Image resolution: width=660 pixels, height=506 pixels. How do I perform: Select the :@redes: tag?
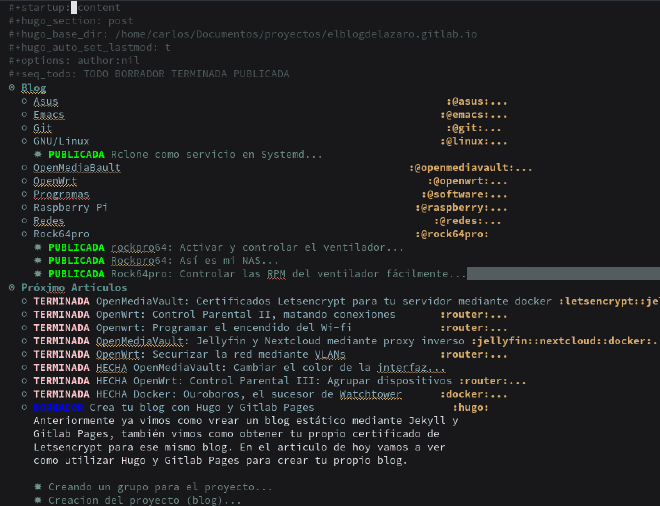(x=458, y=221)
